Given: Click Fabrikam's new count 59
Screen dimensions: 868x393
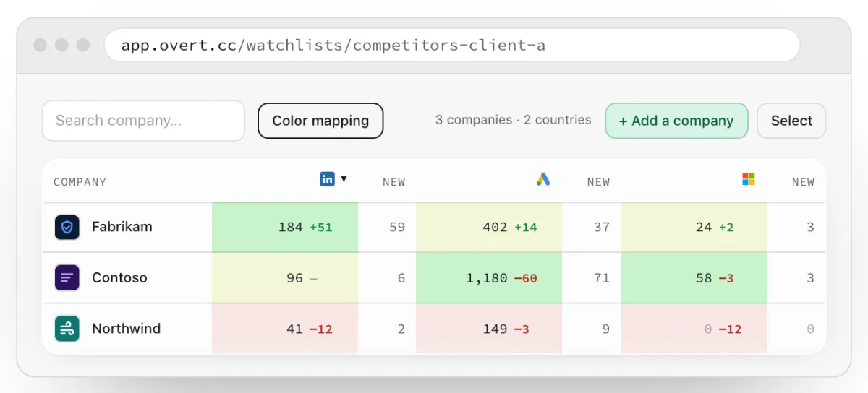Looking at the screenshot, I should click(397, 227).
